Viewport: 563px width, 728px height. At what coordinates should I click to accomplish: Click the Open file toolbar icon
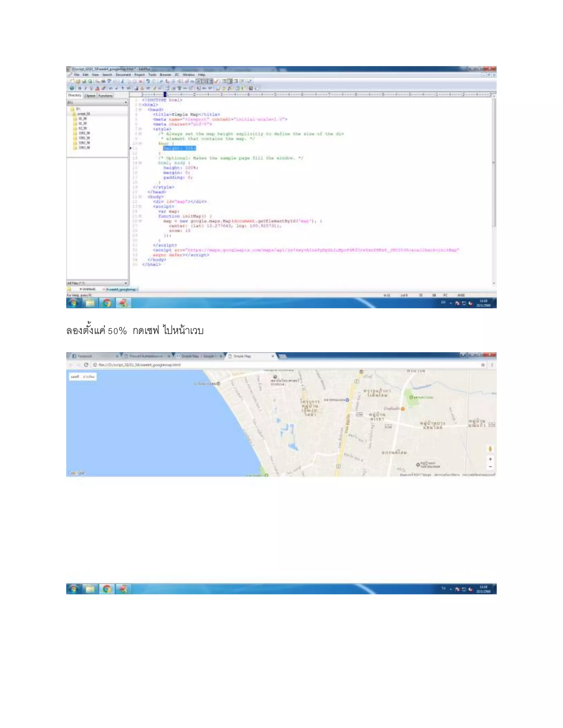(78, 81)
